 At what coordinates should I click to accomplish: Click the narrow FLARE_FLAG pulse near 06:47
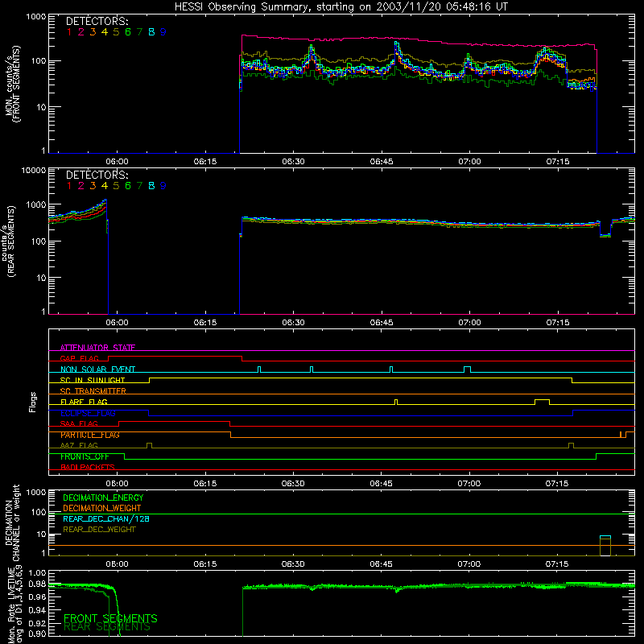pyautogui.click(x=396, y=402)
